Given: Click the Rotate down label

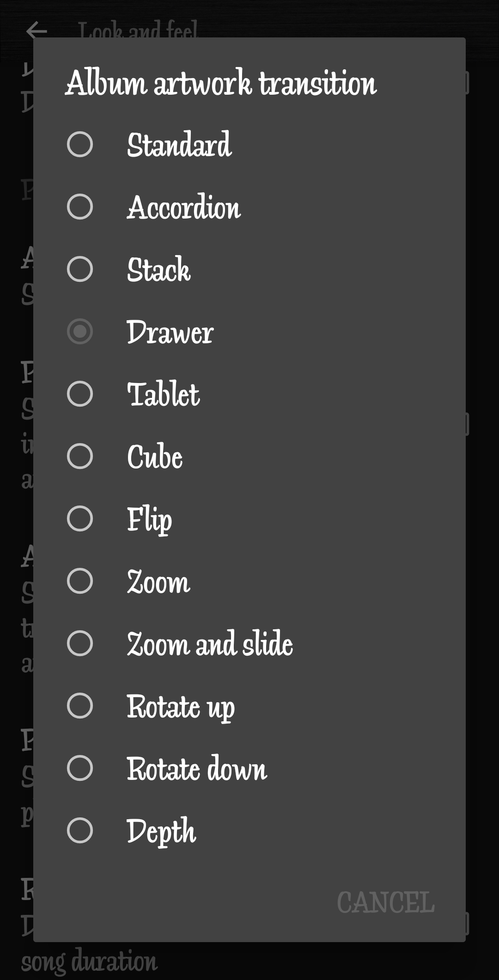Looking at the screenshot, I should (x=197, y=768).
